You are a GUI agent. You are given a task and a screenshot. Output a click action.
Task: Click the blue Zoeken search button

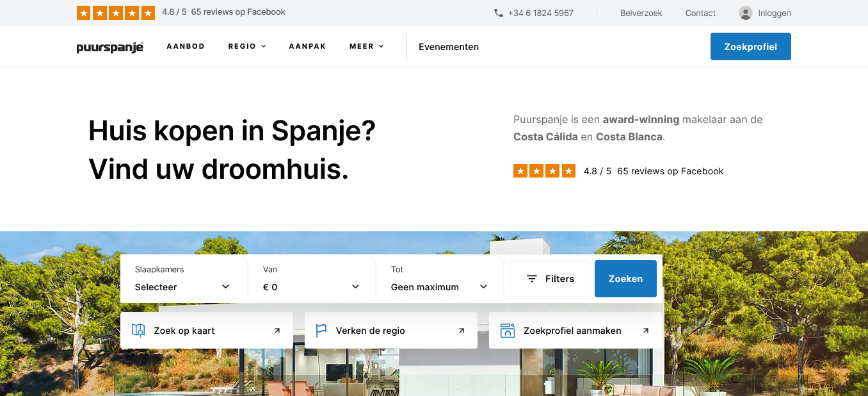(x=625, y=279)
